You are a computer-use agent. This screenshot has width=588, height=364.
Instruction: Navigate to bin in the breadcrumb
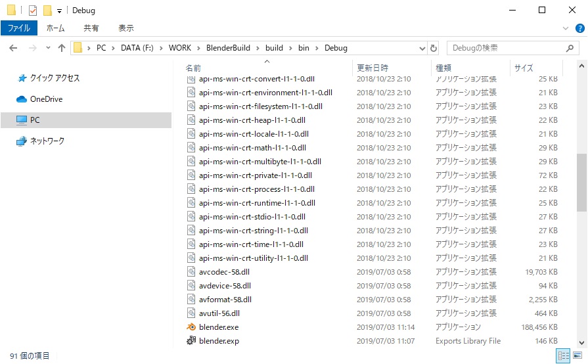click(x=304, y=48)
